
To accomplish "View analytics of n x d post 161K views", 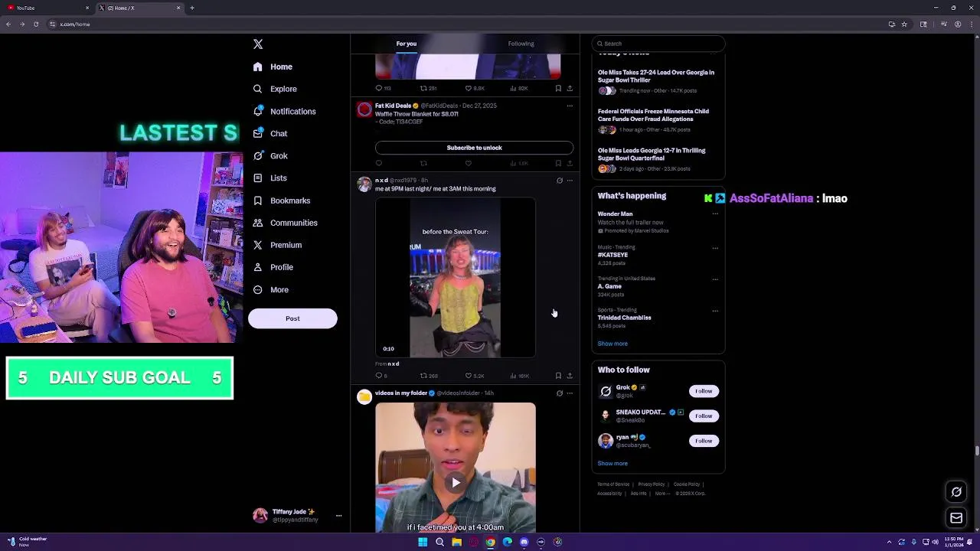I will pos(520,376).
